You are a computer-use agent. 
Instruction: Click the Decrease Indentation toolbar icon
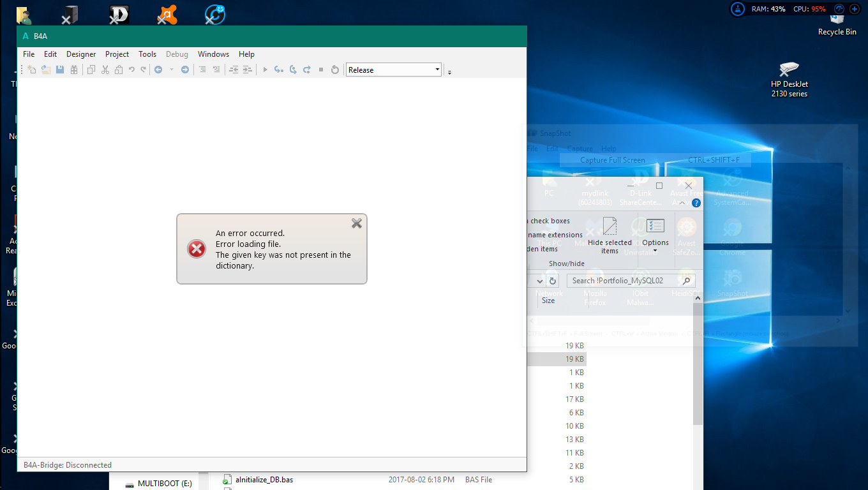click(x=234, y=70)
